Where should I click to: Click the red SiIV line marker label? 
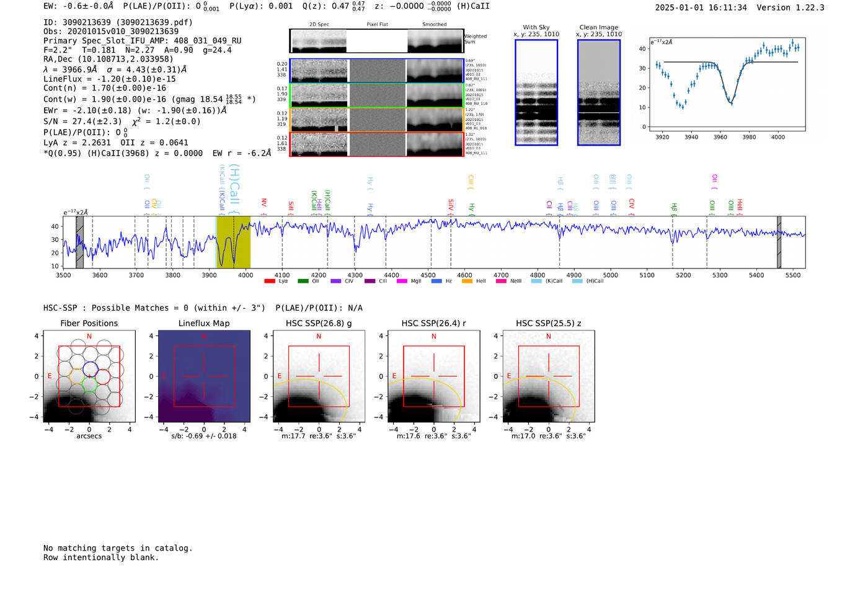pos(451,207)
